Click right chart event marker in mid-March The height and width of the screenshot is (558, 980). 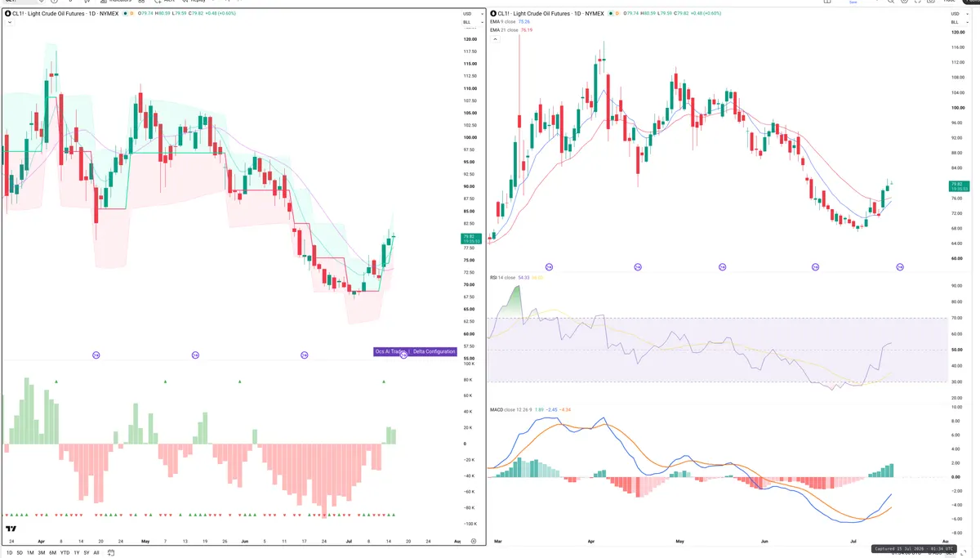point(549,266)
